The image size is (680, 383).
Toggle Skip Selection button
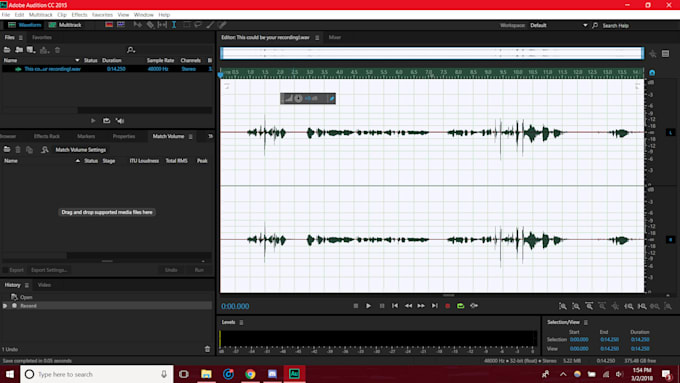(x=474, y=306)
